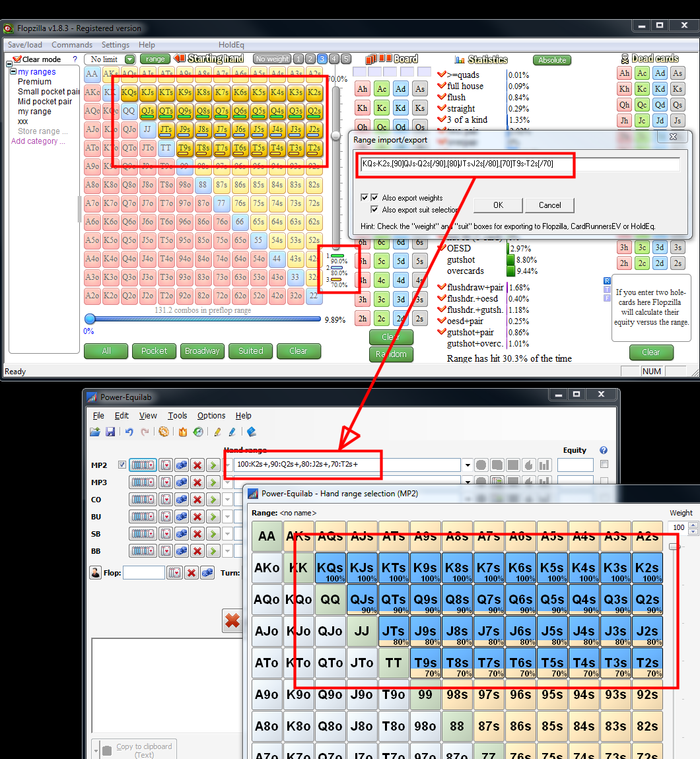This screenshot has height=759, width=700.
Task: Open No limit game type dropdown
Action: [x=130, y=59]
